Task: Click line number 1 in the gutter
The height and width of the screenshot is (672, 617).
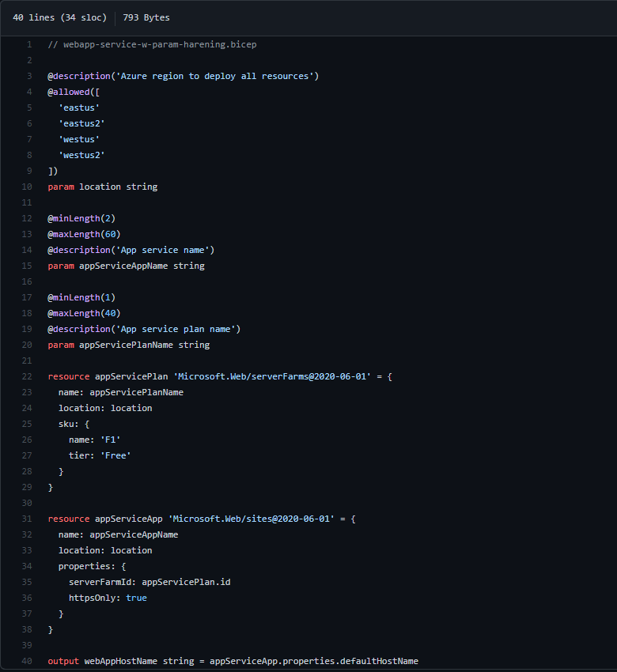Action: [x=29, y=44]
